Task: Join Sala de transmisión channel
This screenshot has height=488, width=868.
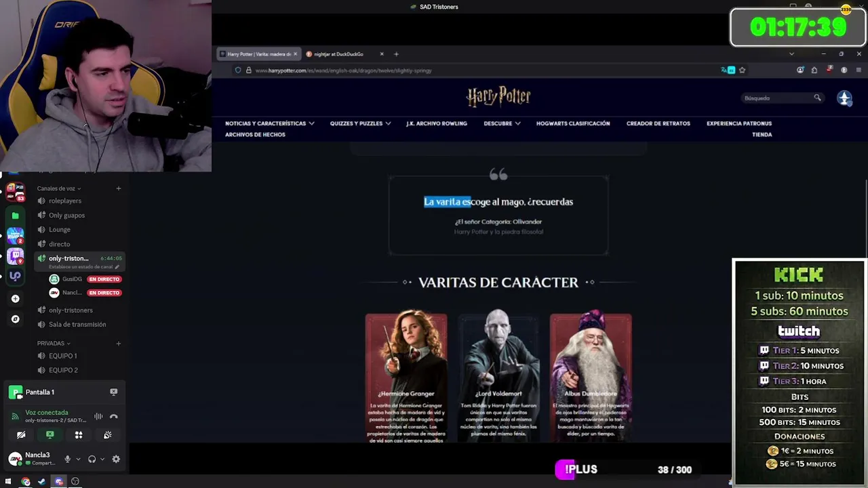Action: tap(79, 324)
